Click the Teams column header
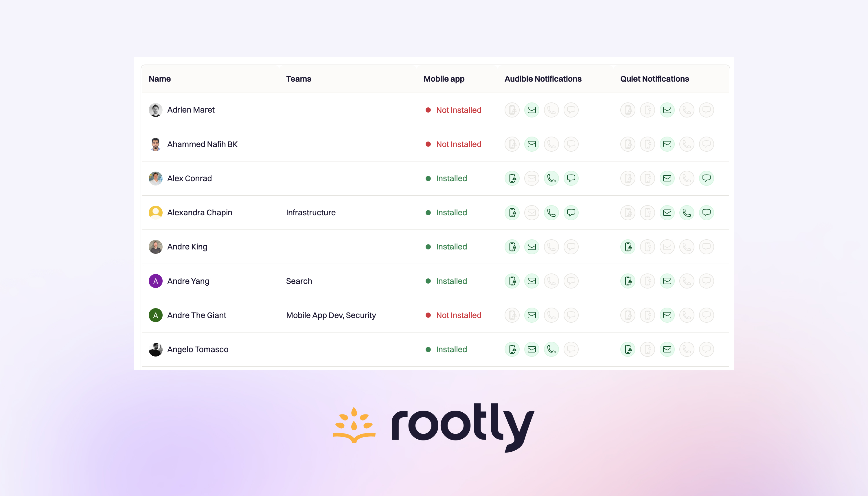 (299, 79)
